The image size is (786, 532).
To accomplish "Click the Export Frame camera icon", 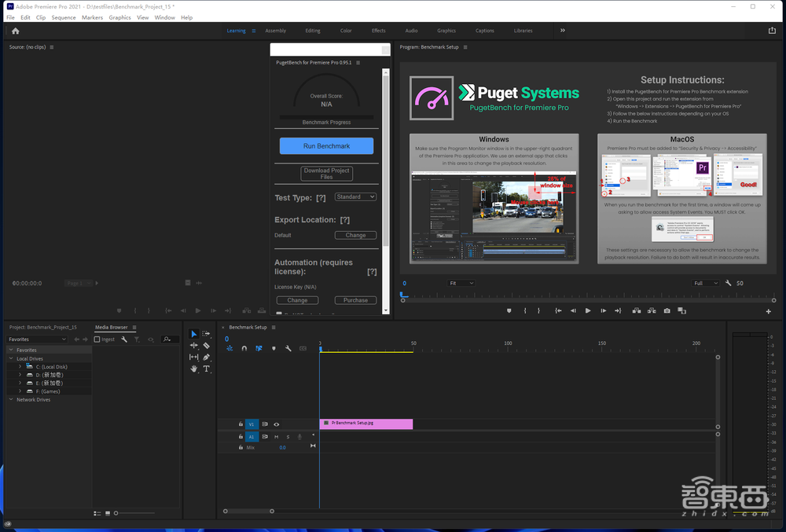I will pyautogui.click(x=667, y=311).
